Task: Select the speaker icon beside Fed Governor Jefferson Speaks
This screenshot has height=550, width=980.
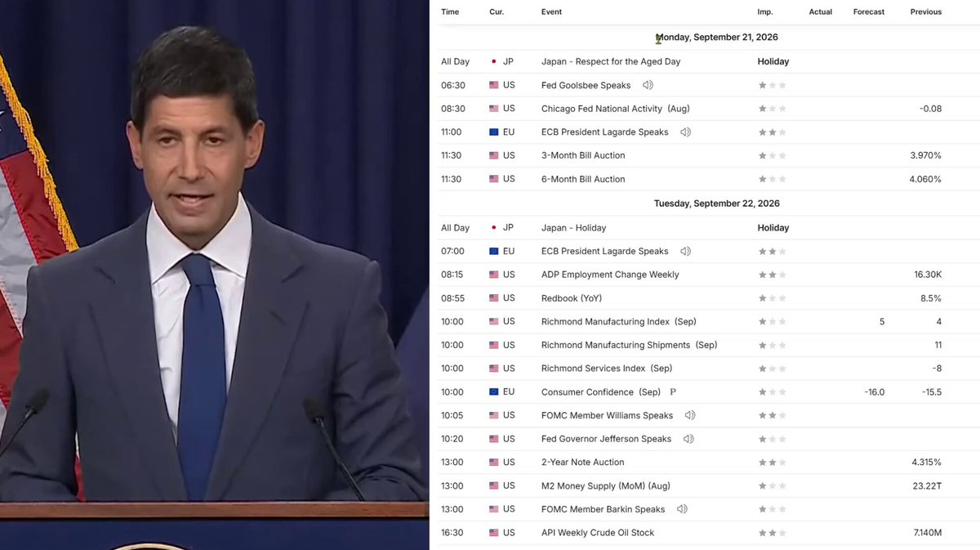Action: (688, 439)
